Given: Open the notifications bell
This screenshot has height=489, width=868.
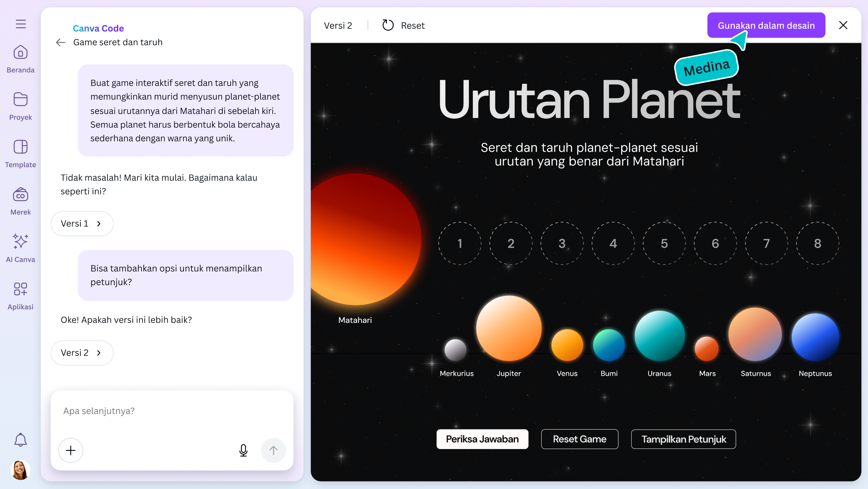Looking at the screenshot, I should [20, 439].
